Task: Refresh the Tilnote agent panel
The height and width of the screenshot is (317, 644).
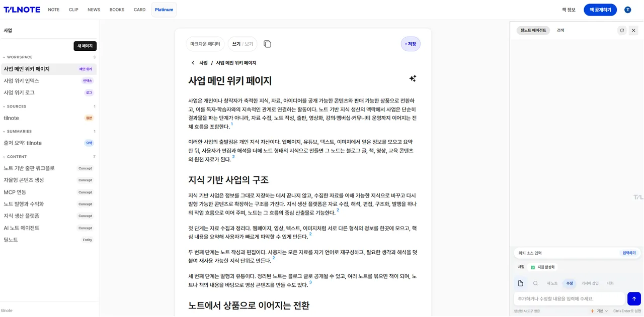Action: (x=622, y=30)
